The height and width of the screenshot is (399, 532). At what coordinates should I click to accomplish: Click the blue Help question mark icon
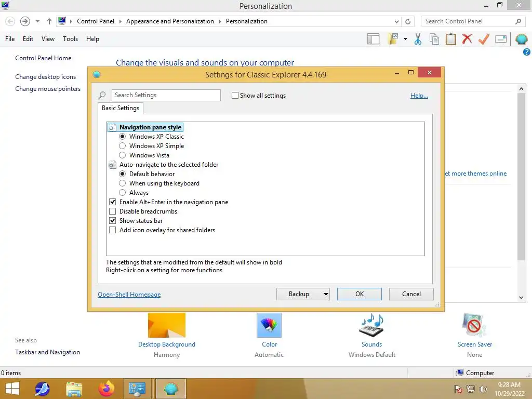[x=527, y=52]
